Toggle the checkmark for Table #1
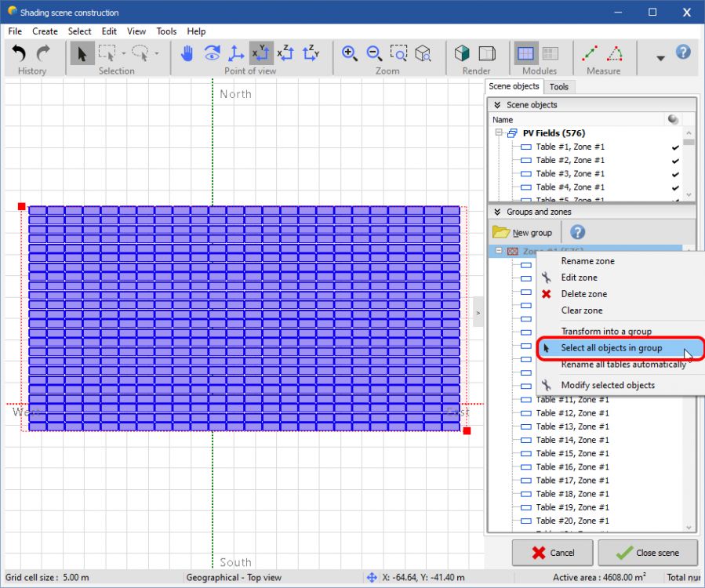Viewport: 705px width, 588px height. point(675,147)
